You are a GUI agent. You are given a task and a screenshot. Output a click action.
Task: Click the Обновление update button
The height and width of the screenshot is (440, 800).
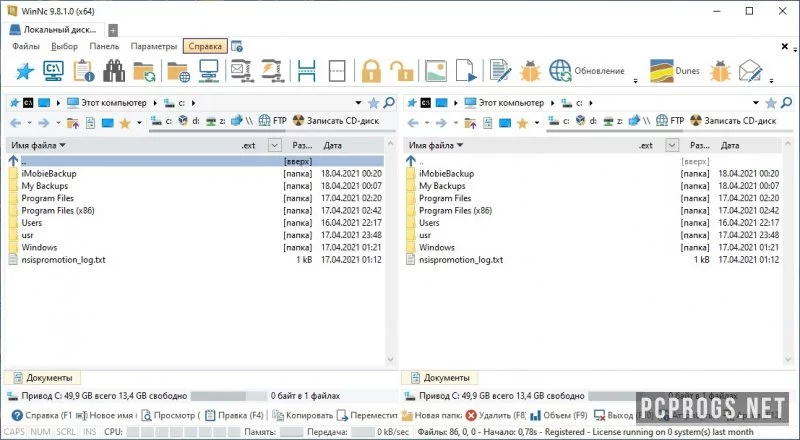tap(587, 71)
